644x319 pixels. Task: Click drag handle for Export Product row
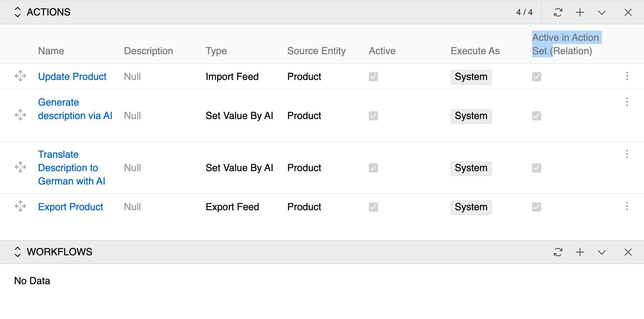point(20,206)
